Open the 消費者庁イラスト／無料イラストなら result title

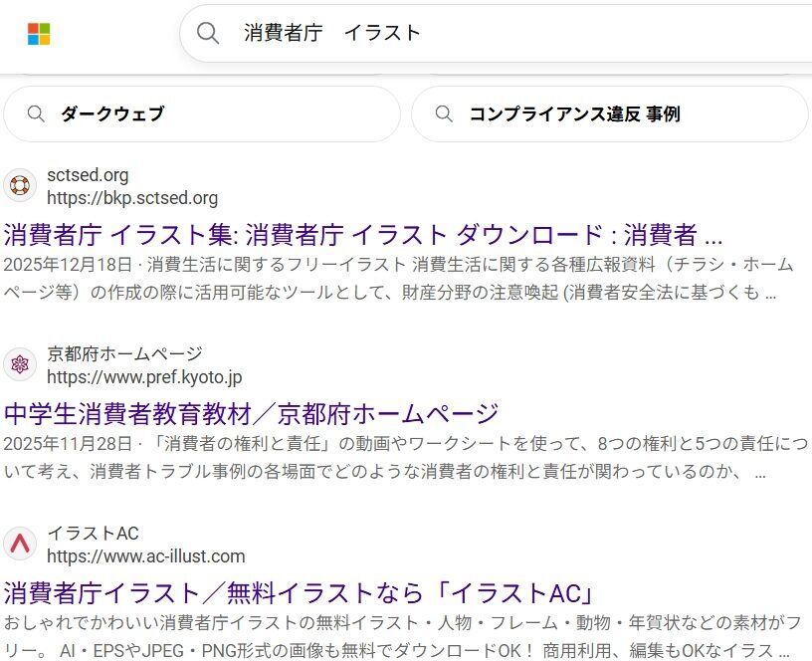click(299, 592)
